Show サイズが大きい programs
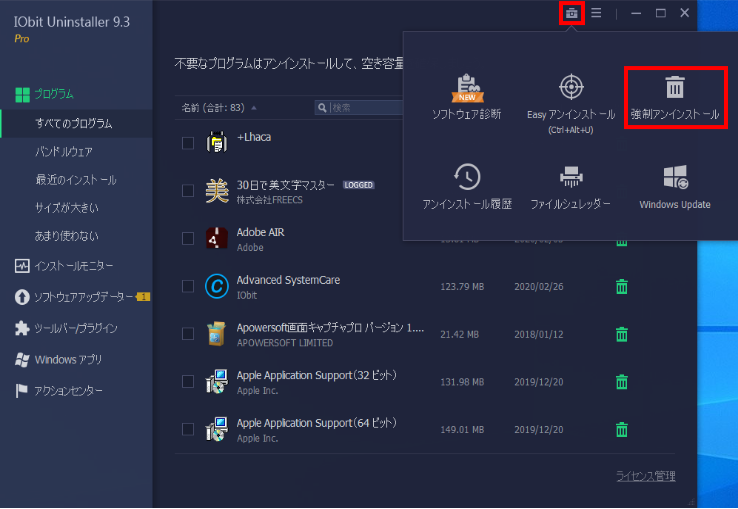Viewport: 738px width, 509px height. [66, 208]
